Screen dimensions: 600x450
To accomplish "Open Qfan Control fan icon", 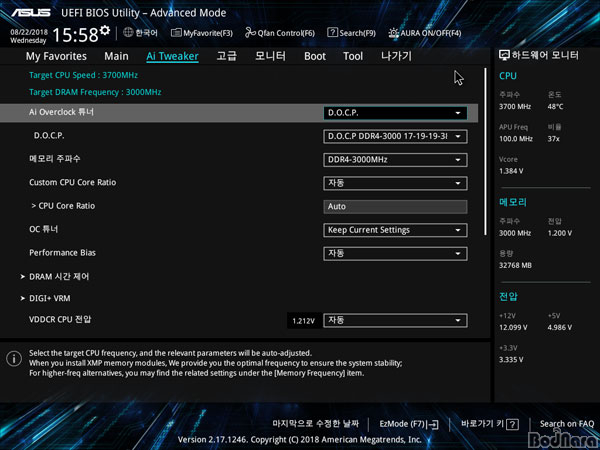I will (250, 33).
